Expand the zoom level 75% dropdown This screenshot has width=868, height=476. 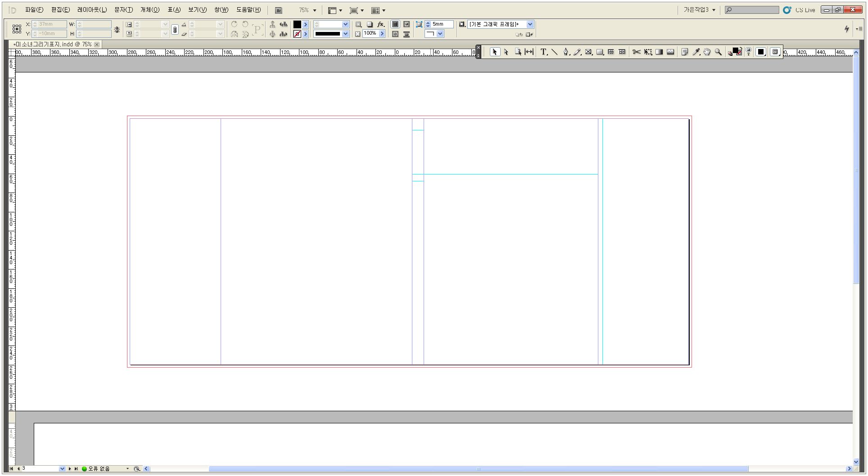click(x=315, y=10)
